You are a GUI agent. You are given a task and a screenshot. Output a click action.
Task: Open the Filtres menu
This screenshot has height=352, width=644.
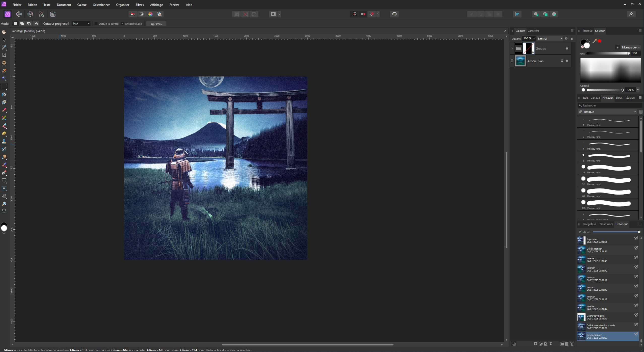(140, 5)
